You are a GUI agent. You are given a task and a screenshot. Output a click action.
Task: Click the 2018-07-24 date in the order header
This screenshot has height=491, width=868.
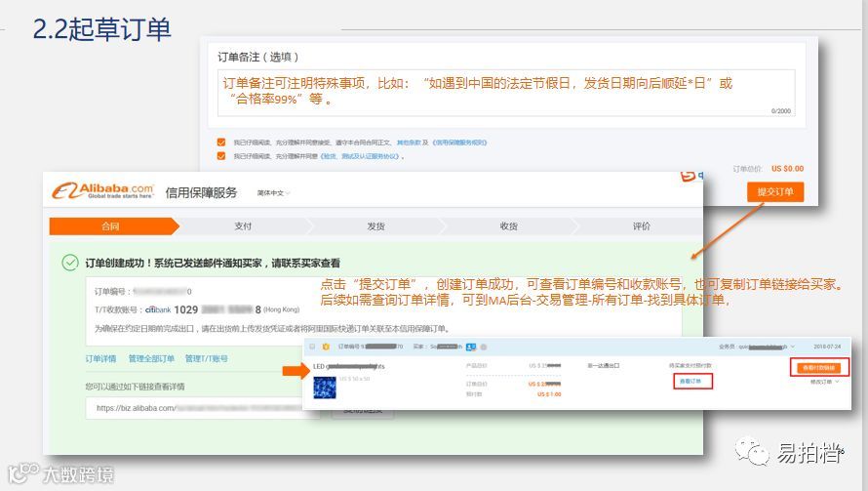point(827,347)
